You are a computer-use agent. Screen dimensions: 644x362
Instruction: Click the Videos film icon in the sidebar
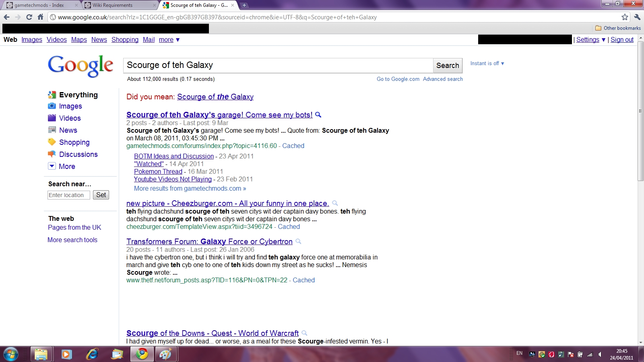coord(52,118)
